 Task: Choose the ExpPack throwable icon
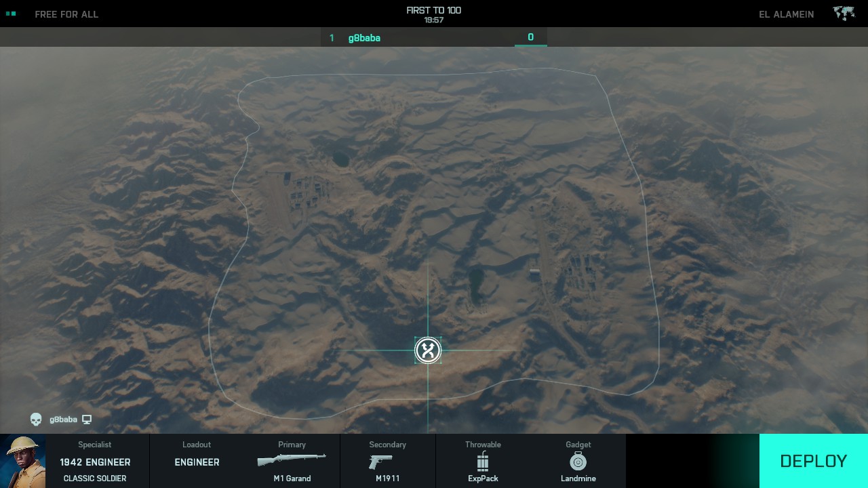click(x=483, y=462)
